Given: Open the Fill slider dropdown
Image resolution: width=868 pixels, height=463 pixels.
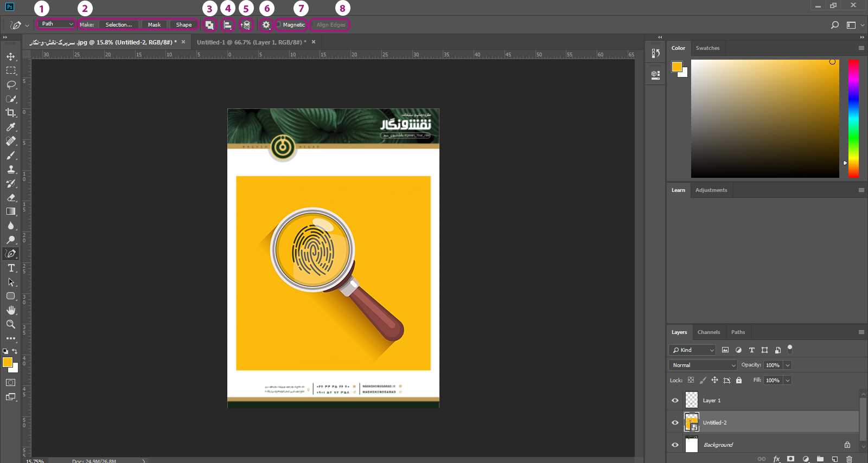Looking at the screenshot, I should (x=788, y=381).
